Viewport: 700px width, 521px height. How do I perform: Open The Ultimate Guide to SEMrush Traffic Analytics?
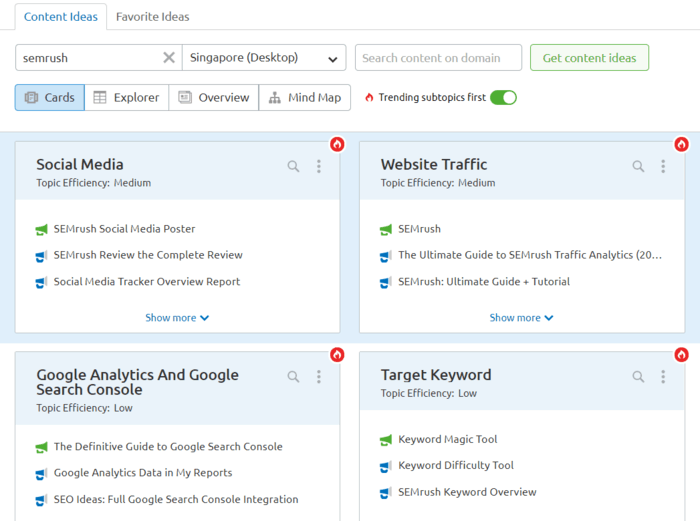530,255
